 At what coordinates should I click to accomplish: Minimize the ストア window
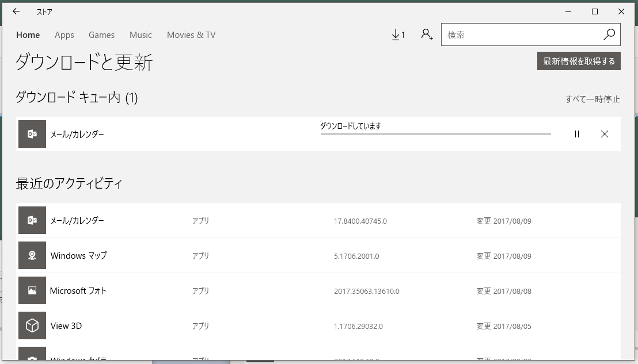(568, 12)
